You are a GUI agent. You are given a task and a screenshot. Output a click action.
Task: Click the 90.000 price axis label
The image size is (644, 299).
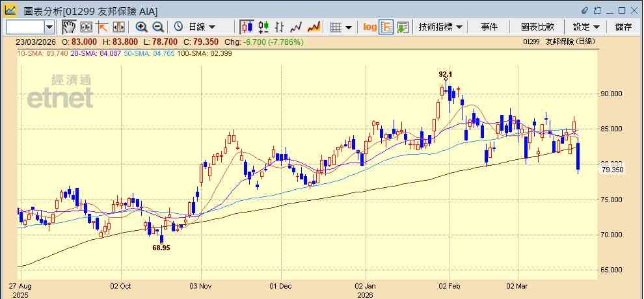coord(611,94)
